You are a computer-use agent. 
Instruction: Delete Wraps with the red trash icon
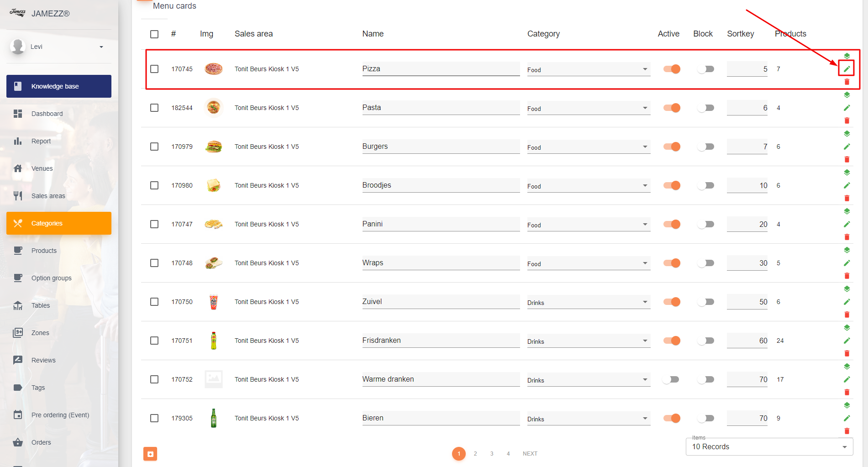(x=847, y=276)
